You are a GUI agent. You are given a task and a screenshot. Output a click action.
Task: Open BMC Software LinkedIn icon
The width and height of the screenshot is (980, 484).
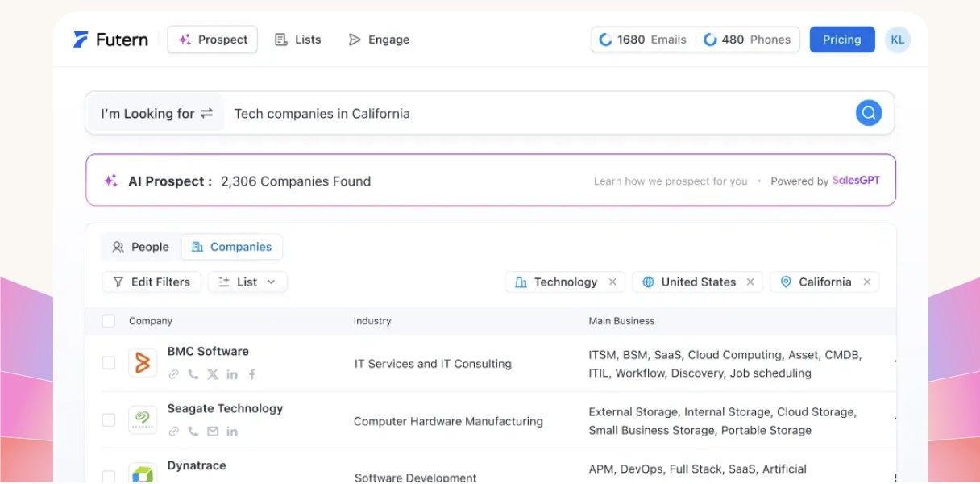(232, 374)
